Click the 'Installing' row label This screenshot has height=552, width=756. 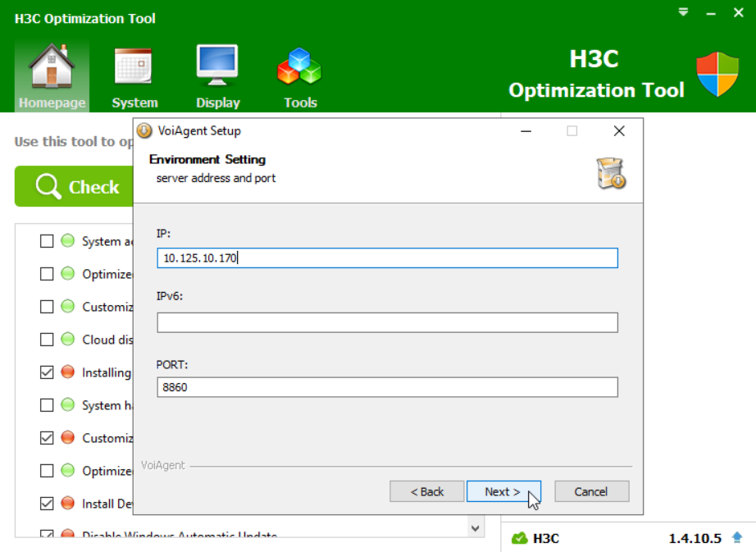point(107,372)
